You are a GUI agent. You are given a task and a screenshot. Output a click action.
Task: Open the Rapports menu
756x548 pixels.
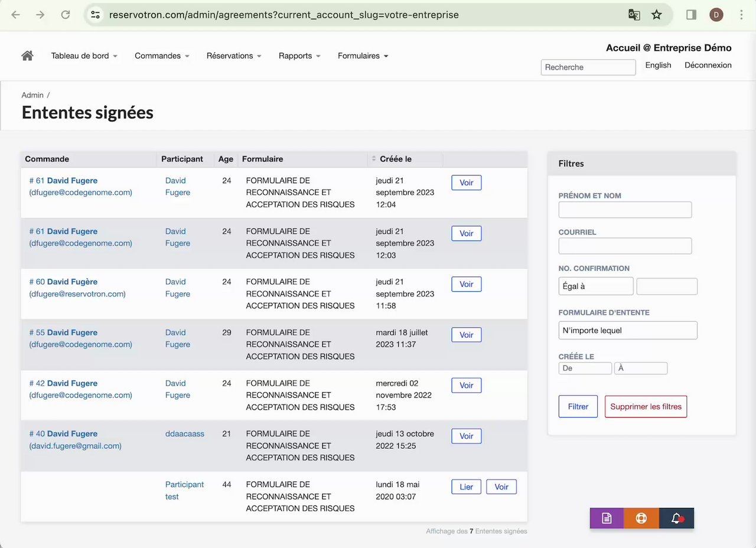(299, 56)
